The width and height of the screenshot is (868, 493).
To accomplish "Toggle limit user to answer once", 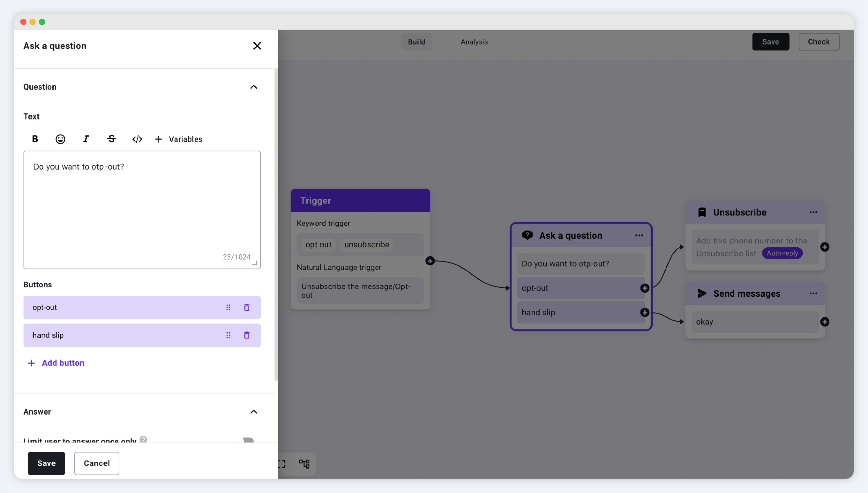I will [248, 440].
